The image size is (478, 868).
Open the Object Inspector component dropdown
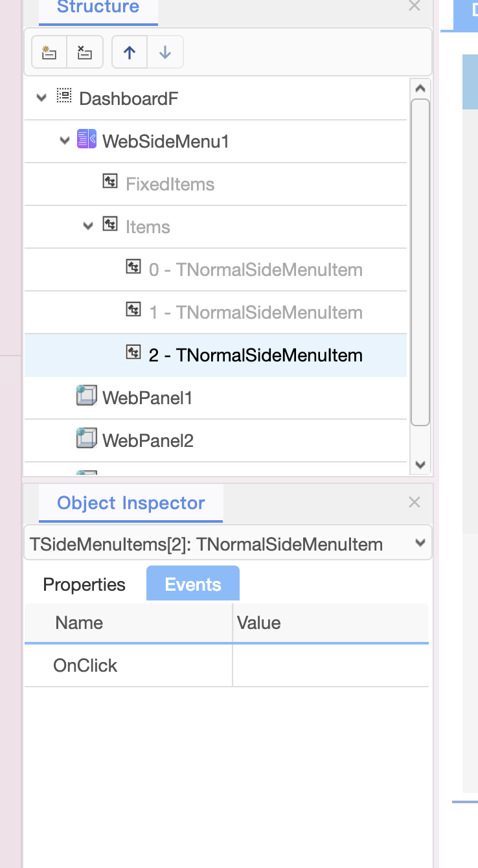(420, 543)
